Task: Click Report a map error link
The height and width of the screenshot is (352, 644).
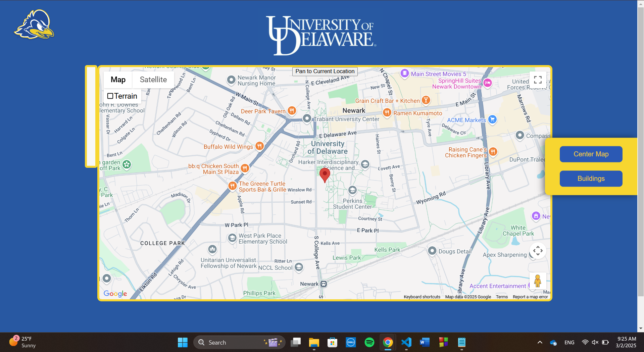Action: 530,297
